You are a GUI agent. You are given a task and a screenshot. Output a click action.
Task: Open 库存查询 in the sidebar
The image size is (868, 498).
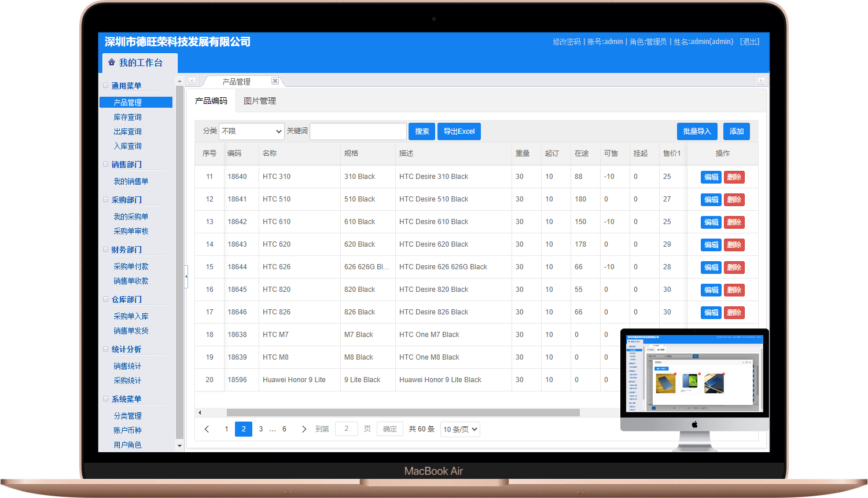[x=127, y=117]
